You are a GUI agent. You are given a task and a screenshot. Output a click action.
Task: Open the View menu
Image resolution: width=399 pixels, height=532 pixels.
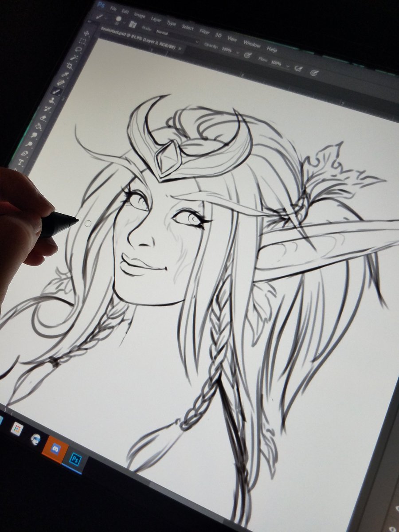(x=232, y=39)
